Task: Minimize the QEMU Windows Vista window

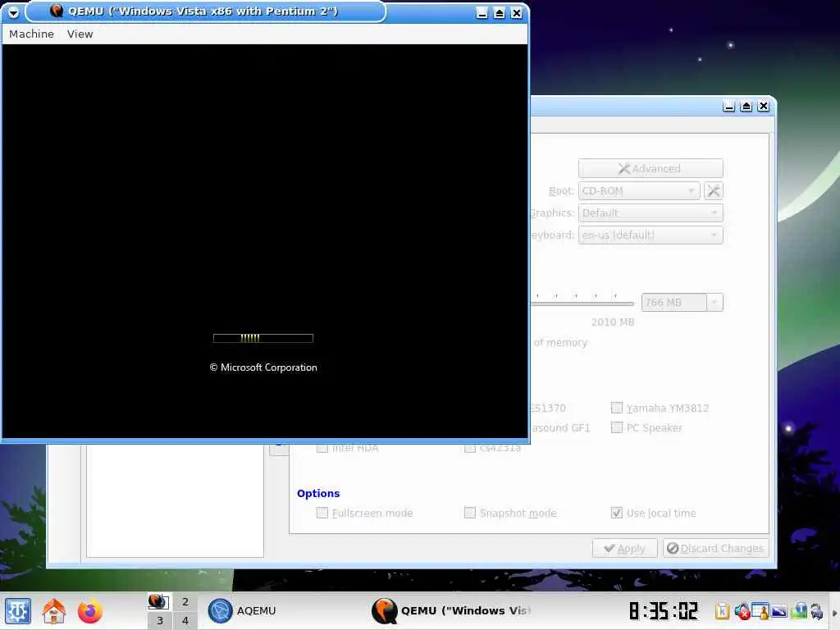Action: [482, 13]
